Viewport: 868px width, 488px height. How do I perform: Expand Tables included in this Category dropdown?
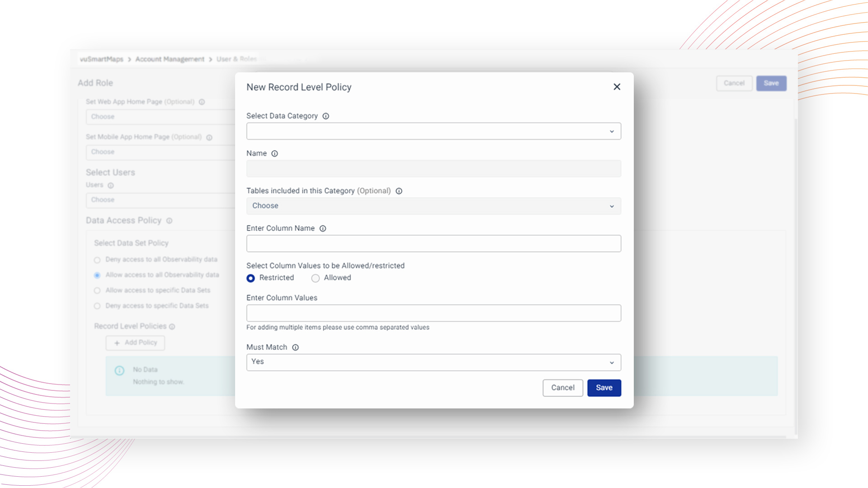[x=433, y=206]
